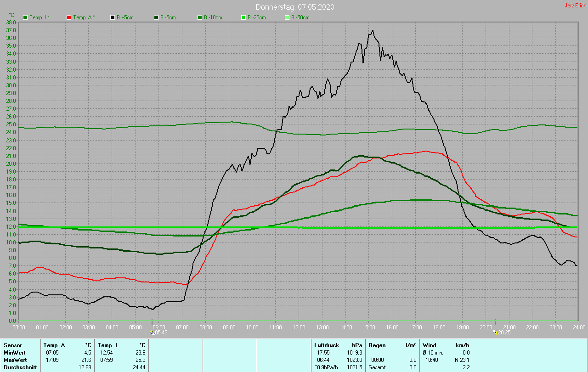Click the black B +5cm legend square

coord(113,17)
